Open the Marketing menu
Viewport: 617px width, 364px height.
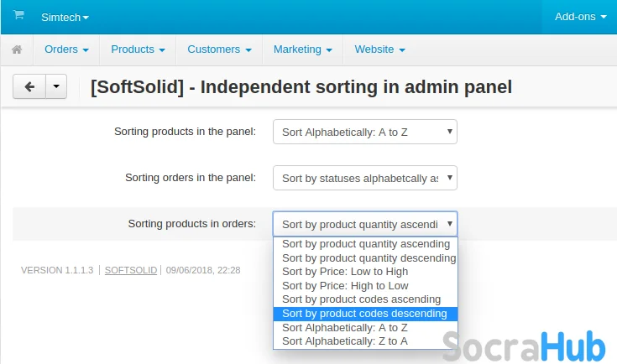coord(302,49)
